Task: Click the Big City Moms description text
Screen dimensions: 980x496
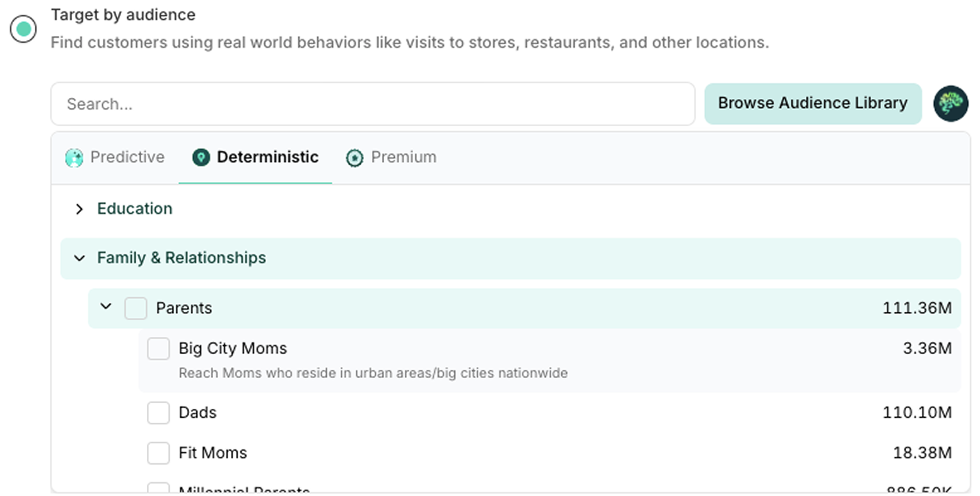Action: [x=373, y=373]
